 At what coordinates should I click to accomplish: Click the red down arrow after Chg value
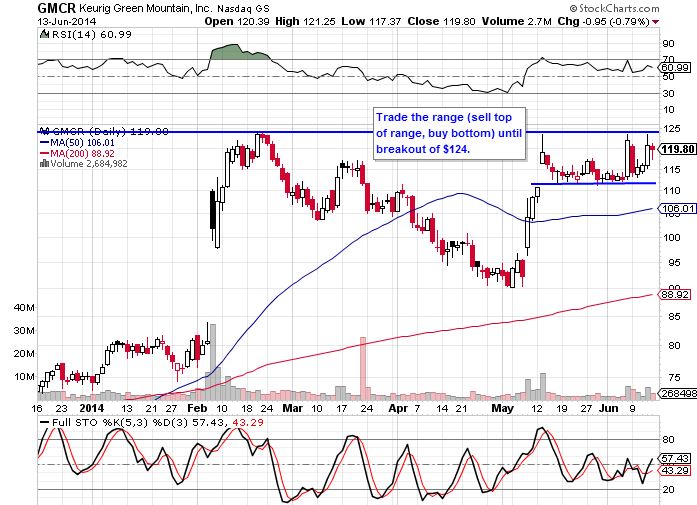tap(656, 22)
